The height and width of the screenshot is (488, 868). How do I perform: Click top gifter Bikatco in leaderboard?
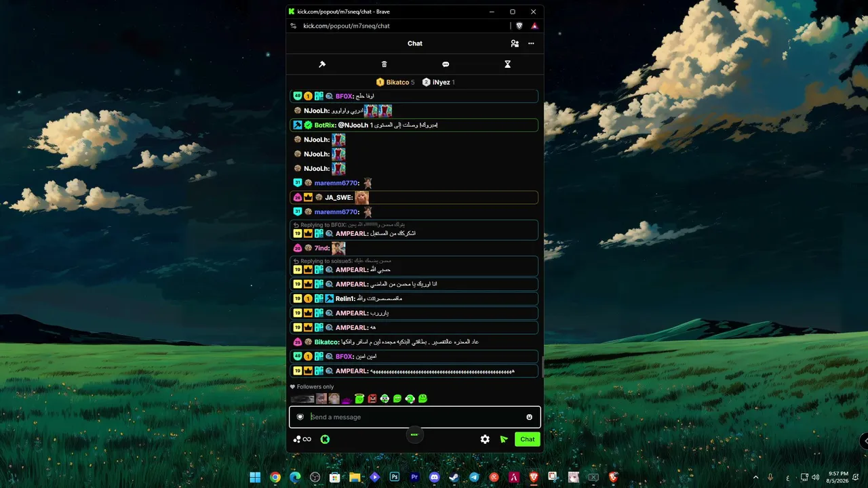pyautogui.click(x=395, y=82)
